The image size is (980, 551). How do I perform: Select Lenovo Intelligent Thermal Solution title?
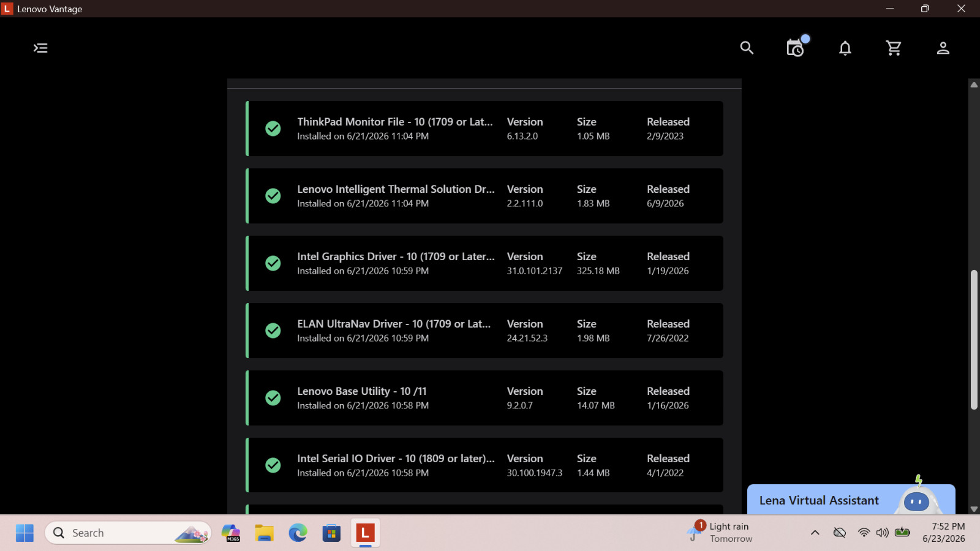[396, 189]
